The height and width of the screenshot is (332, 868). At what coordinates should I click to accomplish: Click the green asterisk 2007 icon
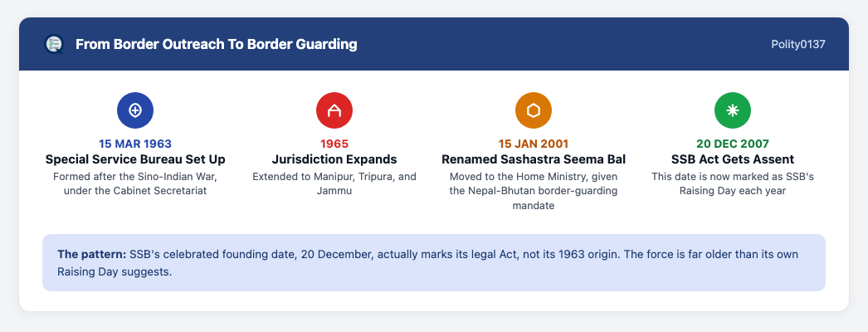[733, 110]
